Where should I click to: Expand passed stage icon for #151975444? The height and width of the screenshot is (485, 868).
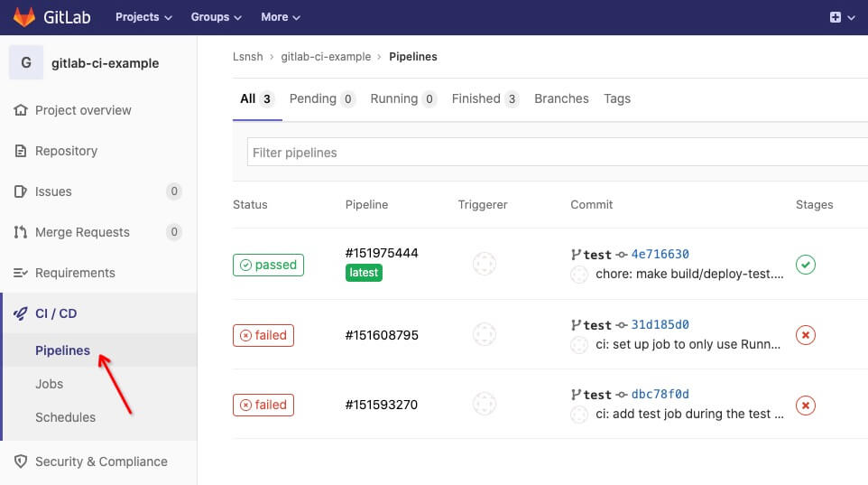point(806,265)
